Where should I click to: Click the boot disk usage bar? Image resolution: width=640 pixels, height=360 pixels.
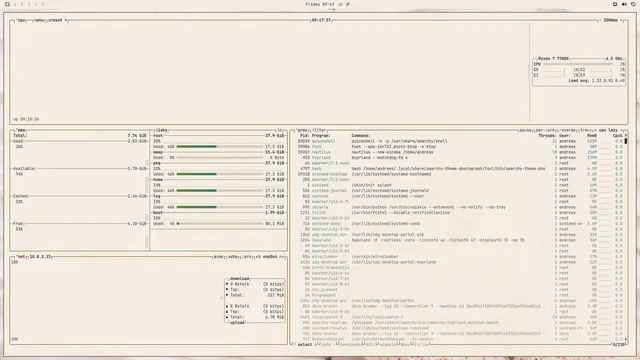pos(220,224)
